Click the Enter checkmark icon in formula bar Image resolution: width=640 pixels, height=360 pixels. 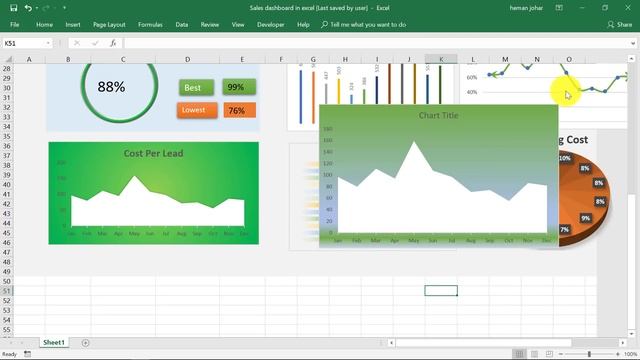point(95,43)
